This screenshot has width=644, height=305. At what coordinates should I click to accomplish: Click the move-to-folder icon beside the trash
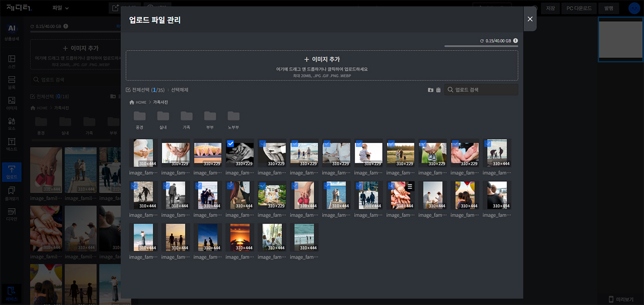(x=431, y=90)
